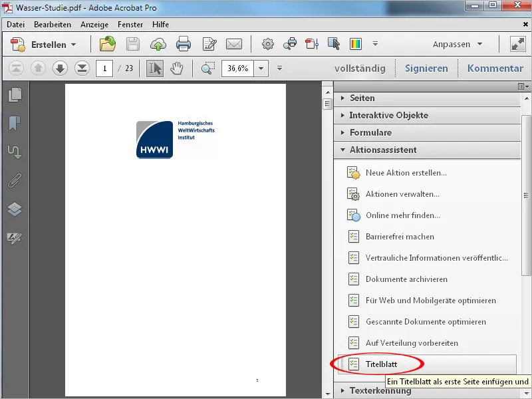
Task: Open the reading order sidebar icon
Action: pos(15,152)
